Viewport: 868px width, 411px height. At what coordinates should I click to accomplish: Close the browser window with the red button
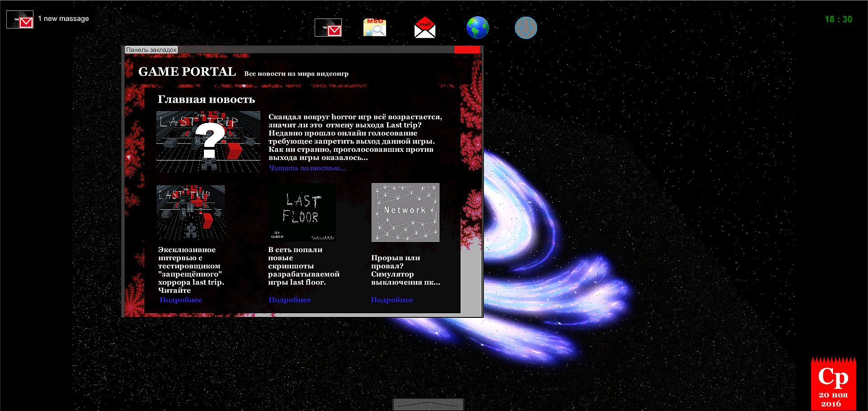pyautogui.click(x=467, y=50)
